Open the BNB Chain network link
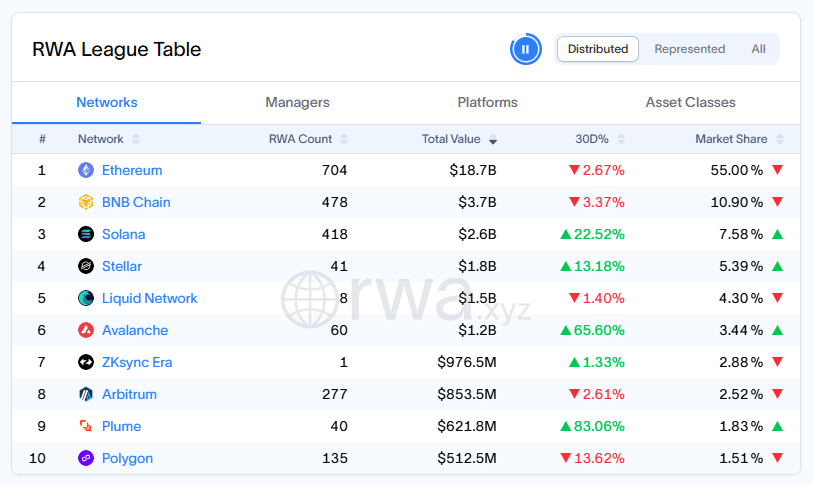Screen dimensions: 813x485 coord(136,202)
